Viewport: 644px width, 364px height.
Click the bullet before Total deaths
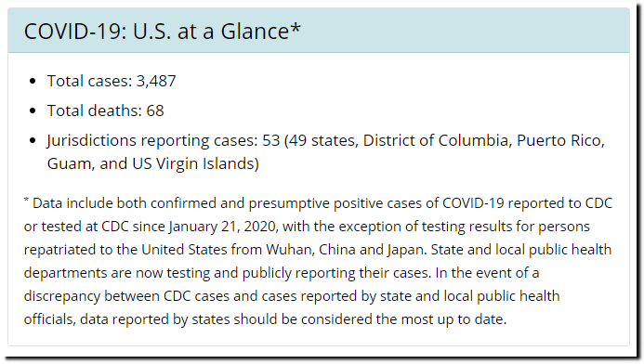point(33,110)
